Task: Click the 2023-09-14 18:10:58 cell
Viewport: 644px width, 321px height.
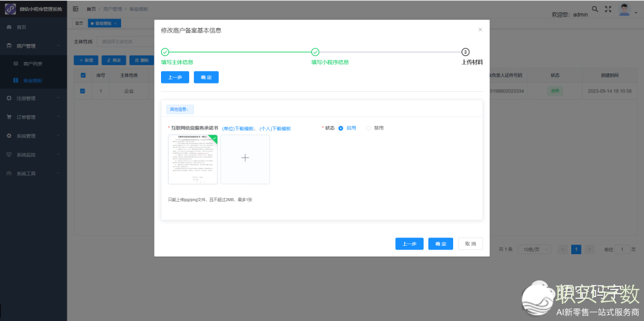Action: pyautogui.click(x=609, y=91)
